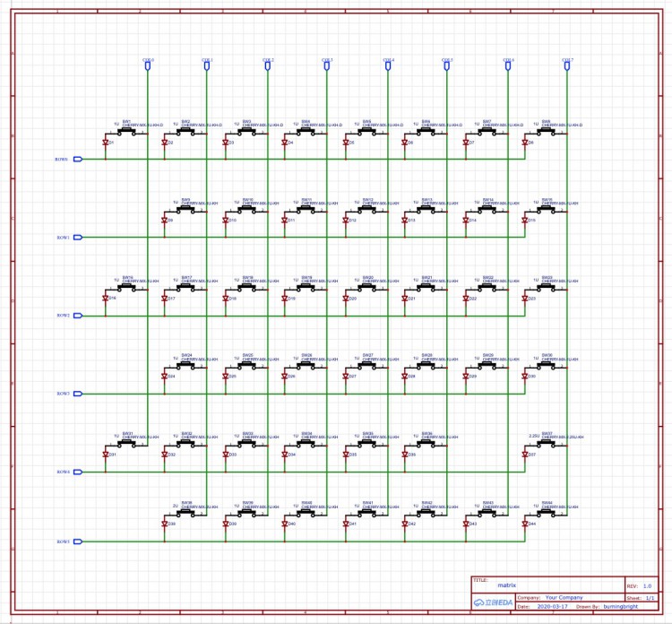
Task: Click the Sheet 1/1 value
Action: (650, 596)
